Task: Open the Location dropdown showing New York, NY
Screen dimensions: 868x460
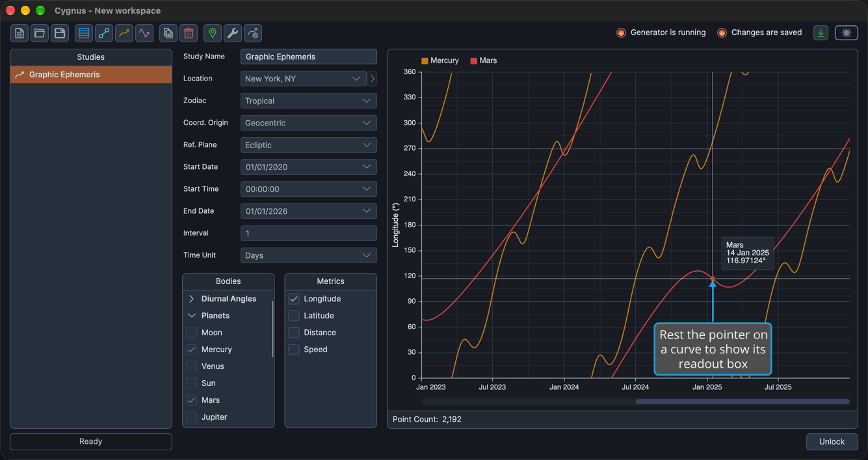Action: point(304,79)
